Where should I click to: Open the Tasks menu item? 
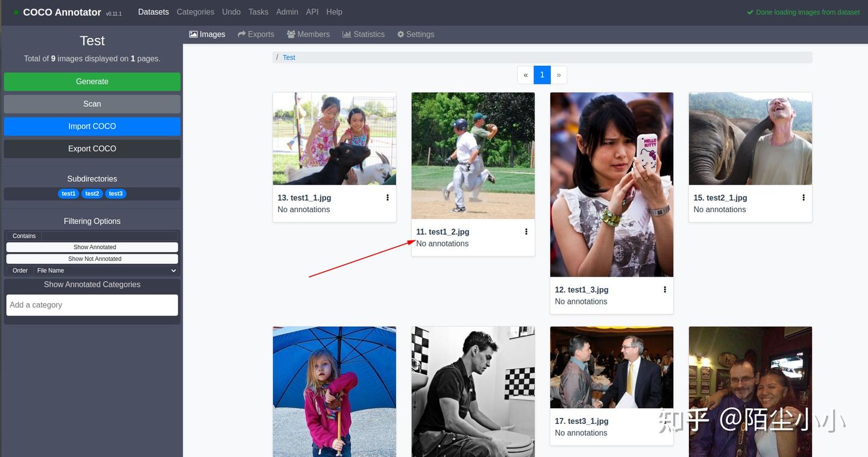pyautogui.click(x=258, y=12)
